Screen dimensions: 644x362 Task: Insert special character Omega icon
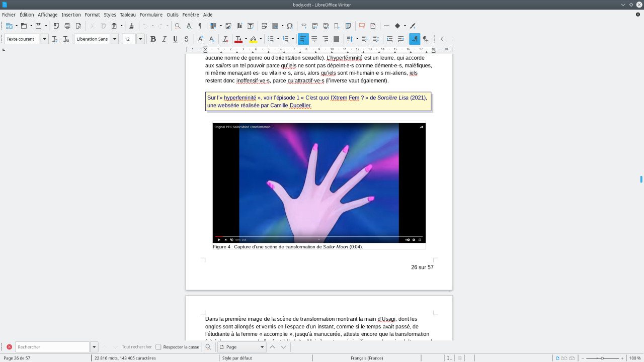pyautogui.click(x=290, y=26)
